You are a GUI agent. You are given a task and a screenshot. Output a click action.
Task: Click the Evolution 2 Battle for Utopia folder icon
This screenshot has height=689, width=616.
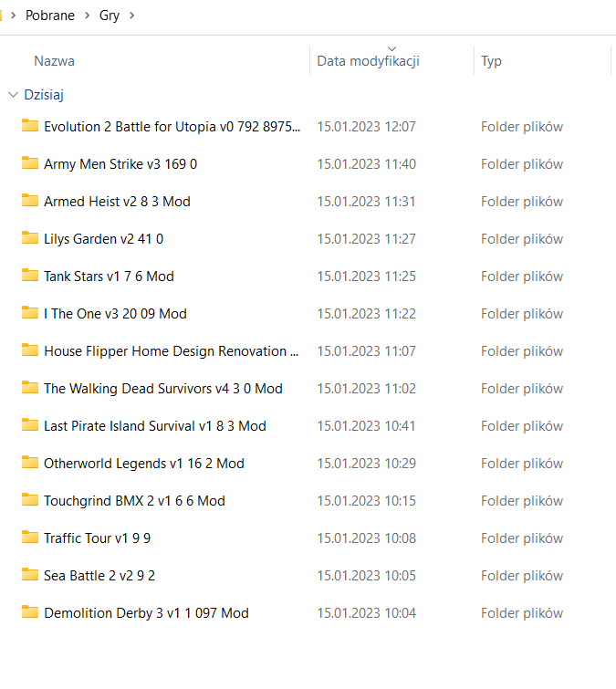pyautogui.click(x=30, y=125)
